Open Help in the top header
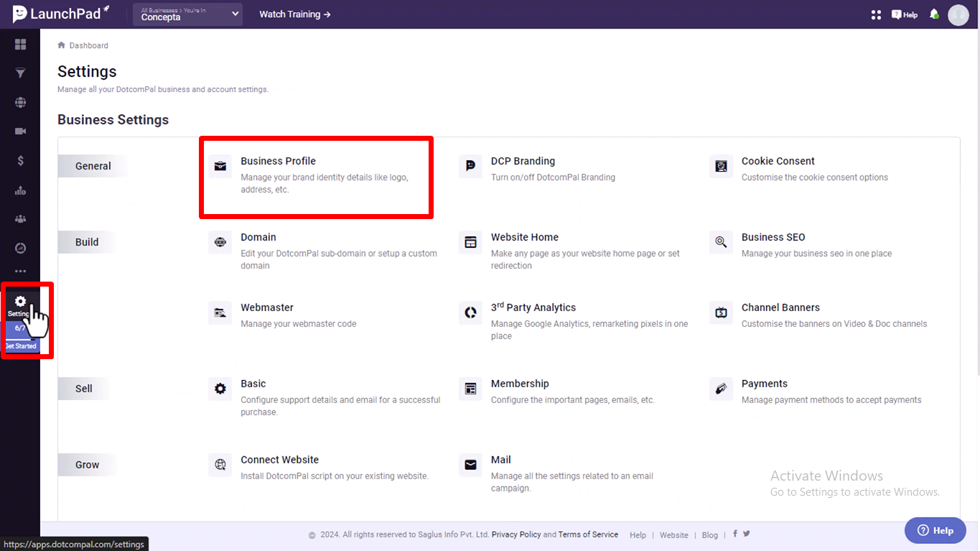This screenshot has height=551, width=980. click(x=905, y=14)
